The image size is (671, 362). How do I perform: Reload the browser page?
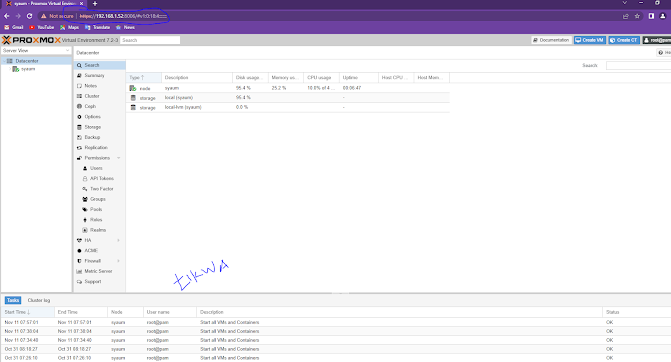[29, 16]
